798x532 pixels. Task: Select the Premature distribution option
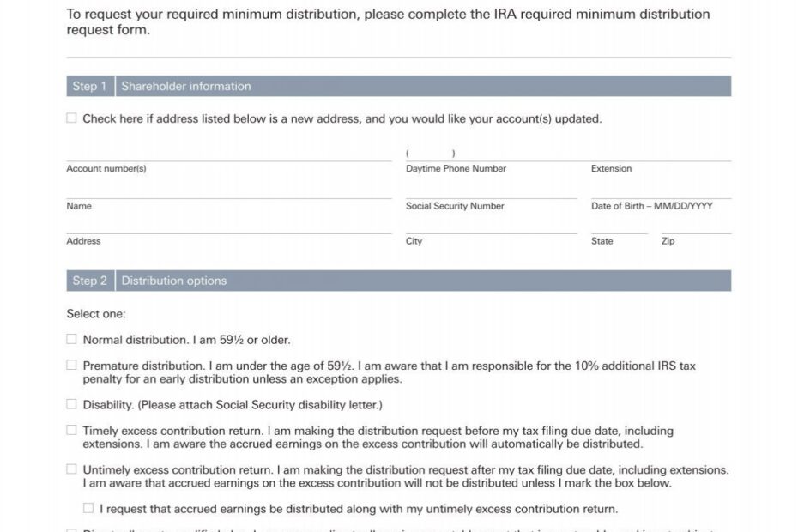(x=71, y=364)
